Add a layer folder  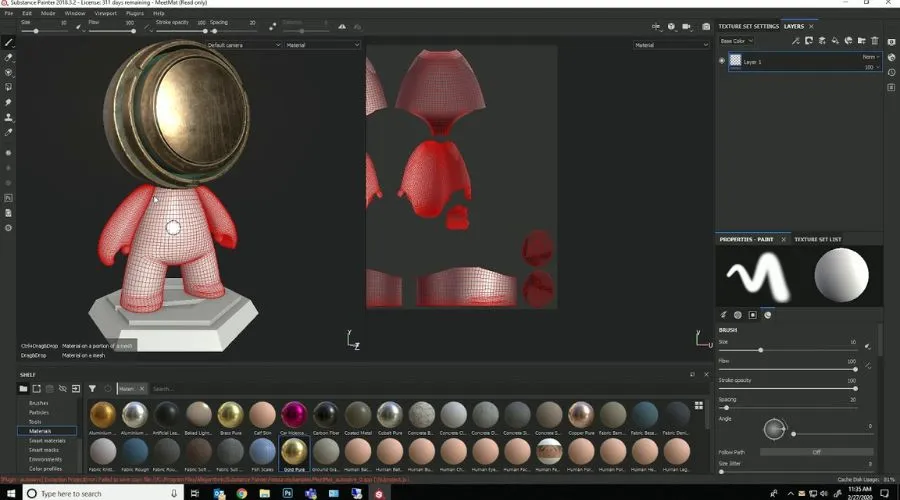(x=862, y=41)
